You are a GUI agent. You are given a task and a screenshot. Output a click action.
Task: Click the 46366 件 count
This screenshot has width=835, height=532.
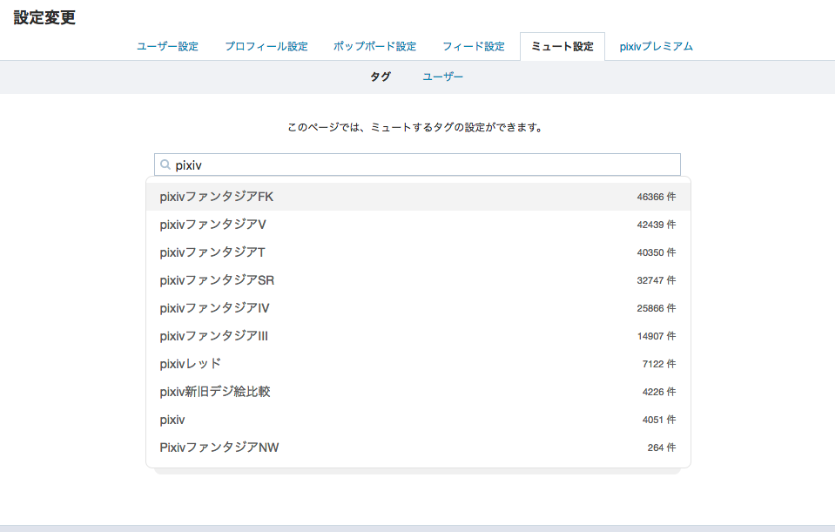click(x=656, y=197)
